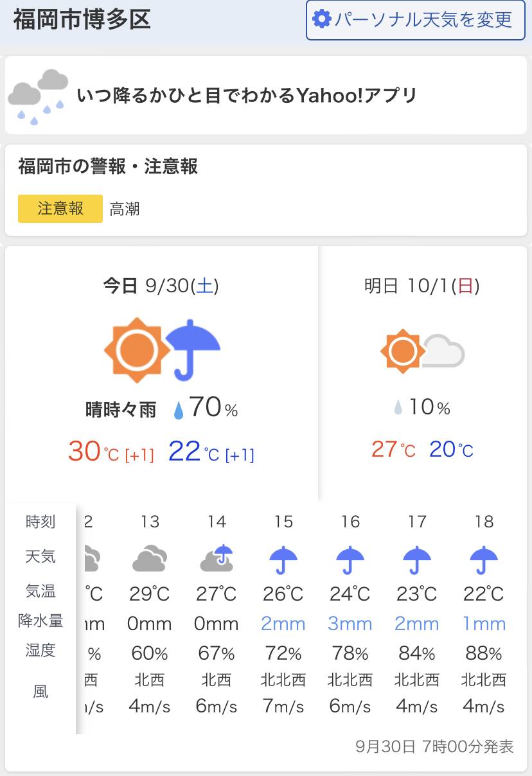Screen dimensions: 532x776
Task: Click the blue raindrop beside 70%
Action: coord(179,410)
